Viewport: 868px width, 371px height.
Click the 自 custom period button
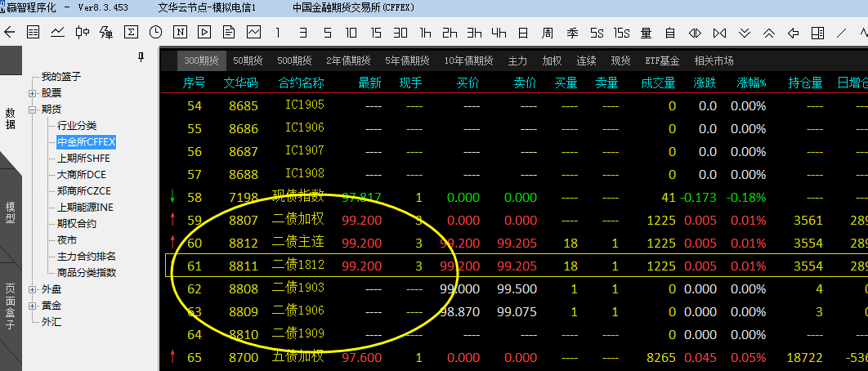pyautogui.click(x=670, y=33)
